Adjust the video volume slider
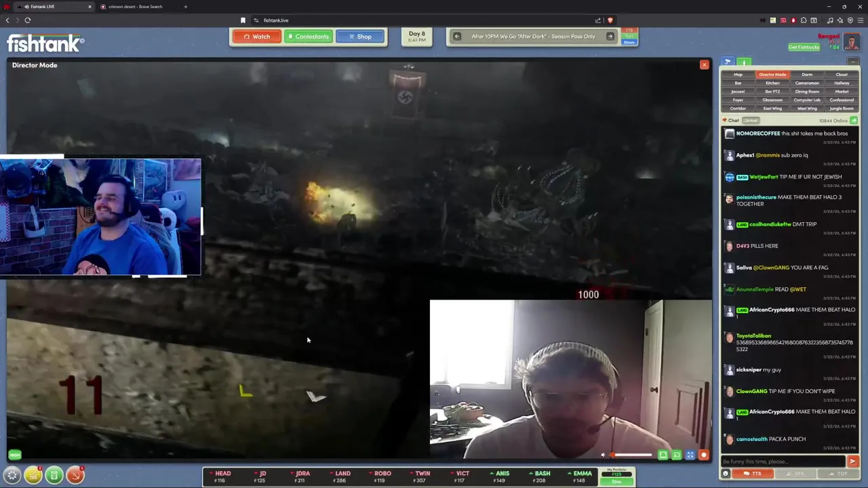Image resolution: width=868 pixels, height=488 pixels. click(x=631, y=455)
